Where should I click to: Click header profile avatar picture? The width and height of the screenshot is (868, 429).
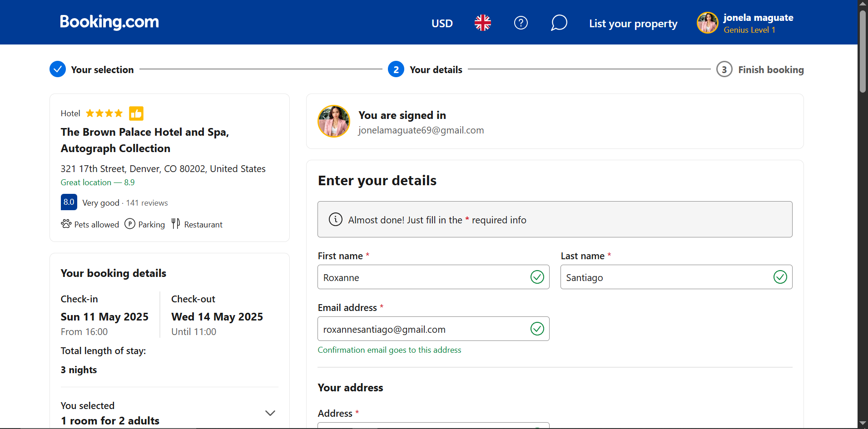[708, 23]
